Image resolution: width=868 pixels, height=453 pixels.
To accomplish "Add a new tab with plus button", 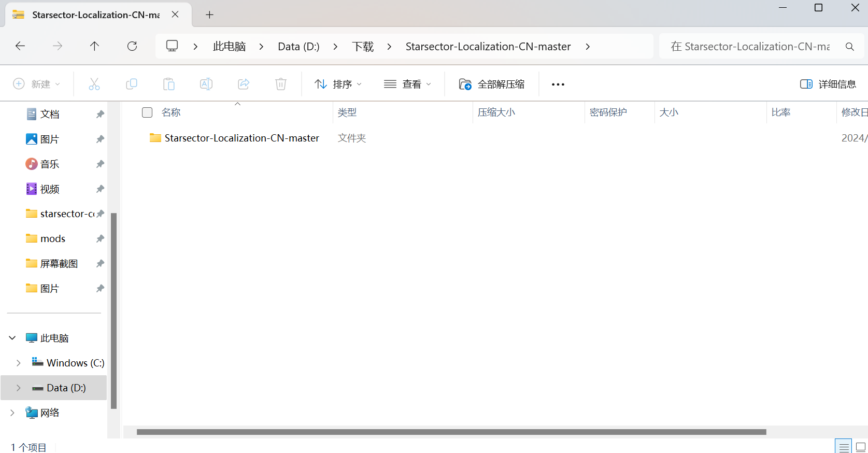I will click(209, 15).
